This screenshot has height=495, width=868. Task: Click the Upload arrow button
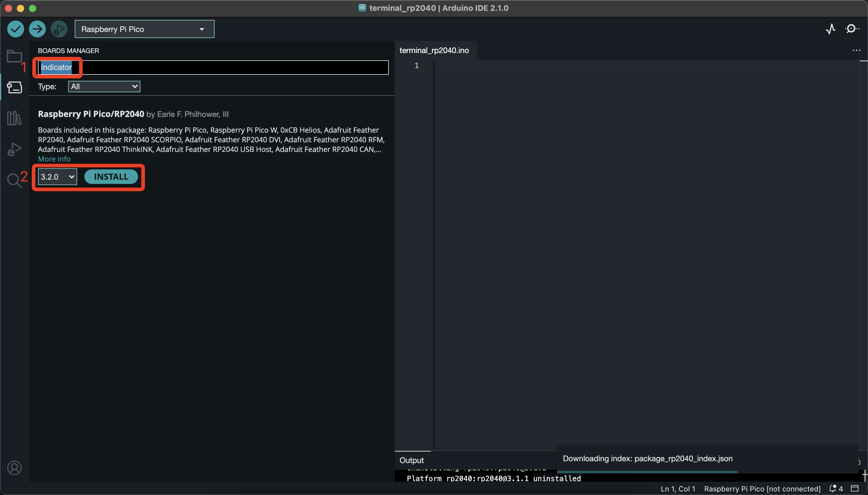click(37, 29)
